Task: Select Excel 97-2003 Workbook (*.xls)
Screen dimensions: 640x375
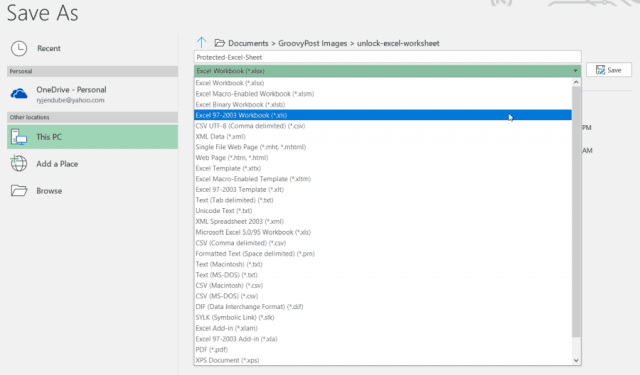Action: coord(383,115)
